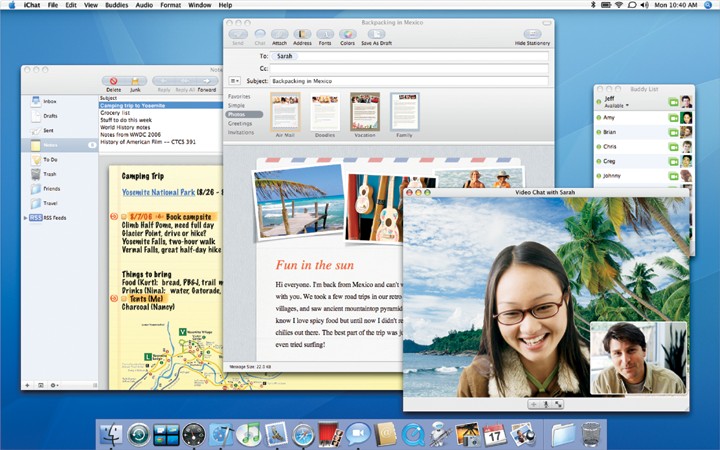The height and width of the screenshot is (450, 720).
Task: Open iChat from the Dock
Action: [x=358, y=434]
